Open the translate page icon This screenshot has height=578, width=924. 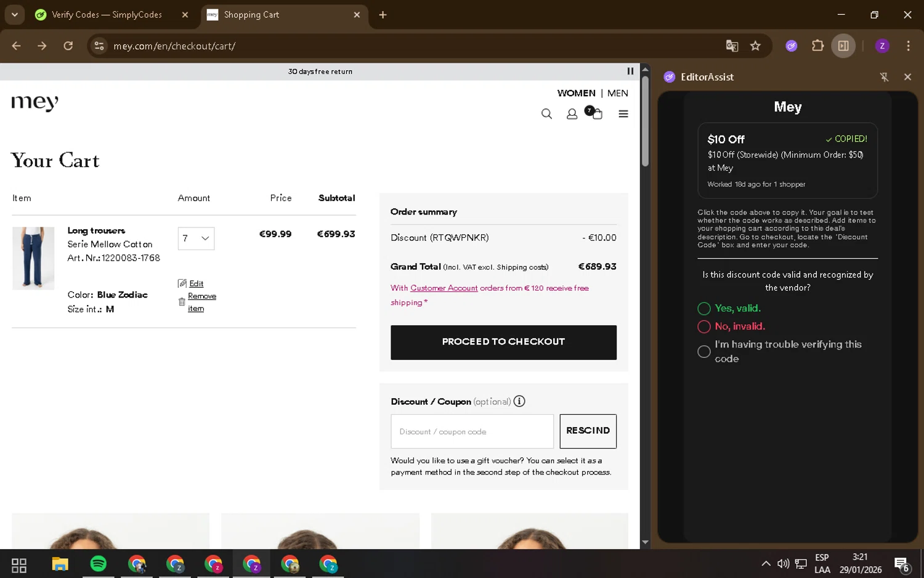(732, 46)
